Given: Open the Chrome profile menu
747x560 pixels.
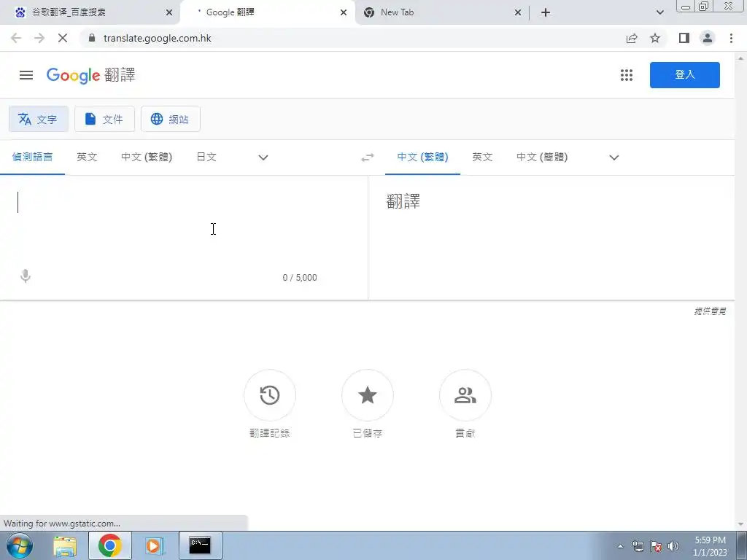Looking at the screenshot, I should tap(708, 38).
